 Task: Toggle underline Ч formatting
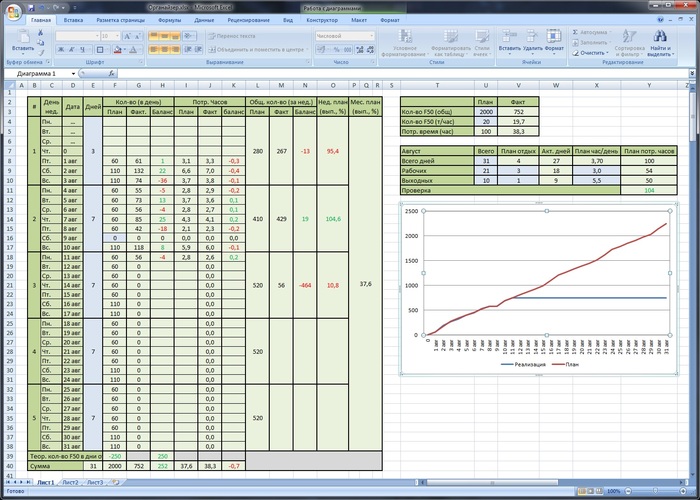click(x=83, y=50)
